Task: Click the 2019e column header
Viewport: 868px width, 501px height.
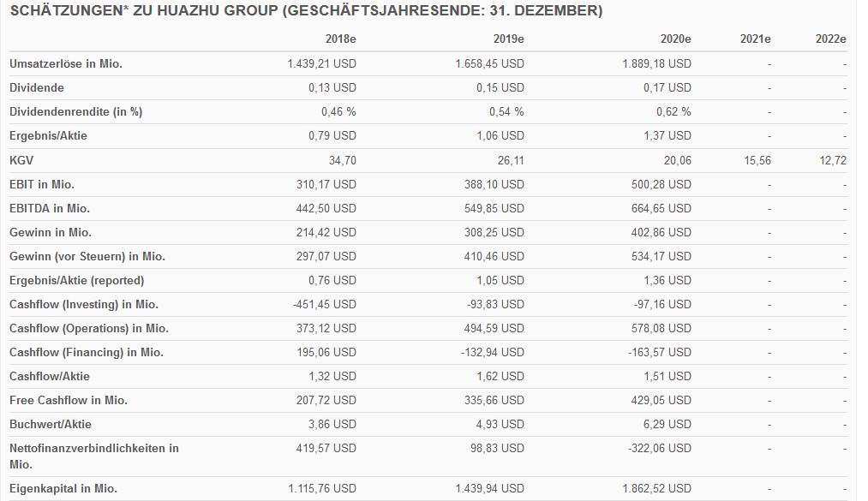Action: (x=508, y=39)
